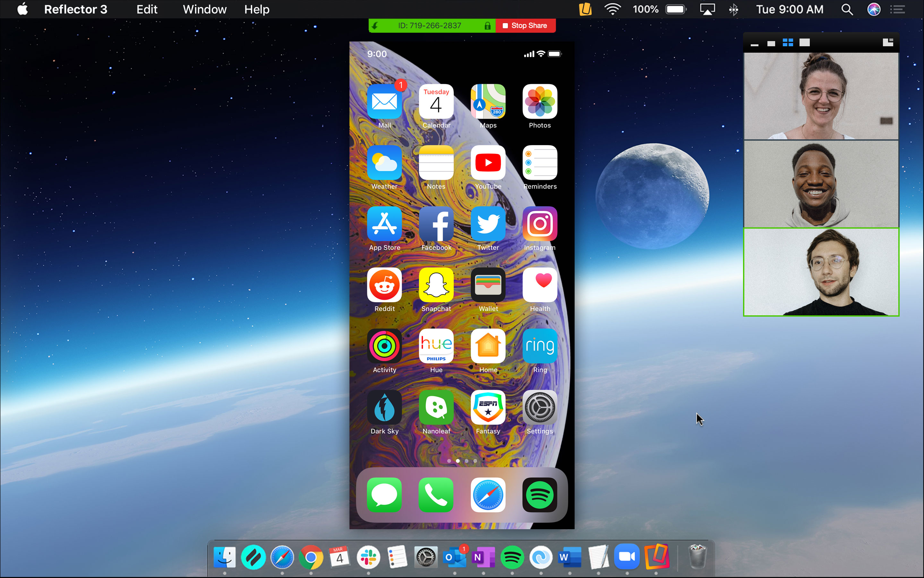Viewport: 924px width, 578px height.
Task: Open Outlook from the Mac dock
Action: point(455,557)
